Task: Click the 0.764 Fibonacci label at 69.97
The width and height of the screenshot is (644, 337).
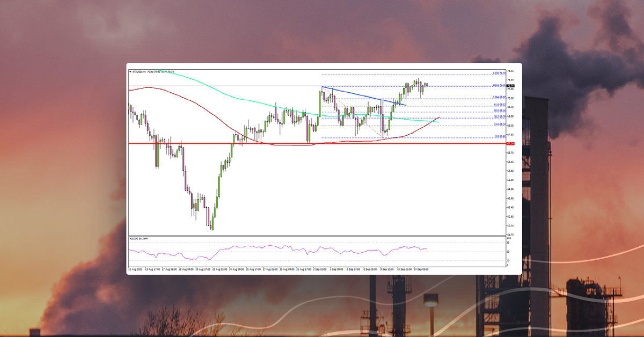Action: coord(499,97)
